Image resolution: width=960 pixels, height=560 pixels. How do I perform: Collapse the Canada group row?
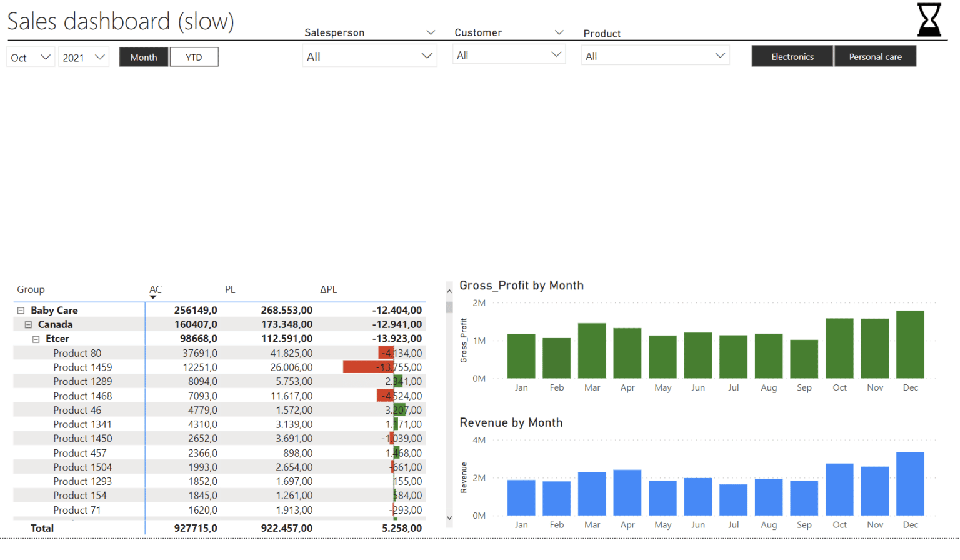coord(27,324)
